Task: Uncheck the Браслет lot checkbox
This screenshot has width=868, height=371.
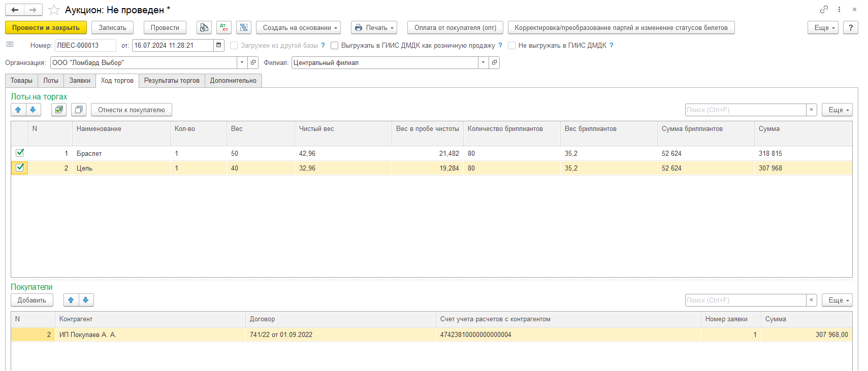Action: (20, 153)
